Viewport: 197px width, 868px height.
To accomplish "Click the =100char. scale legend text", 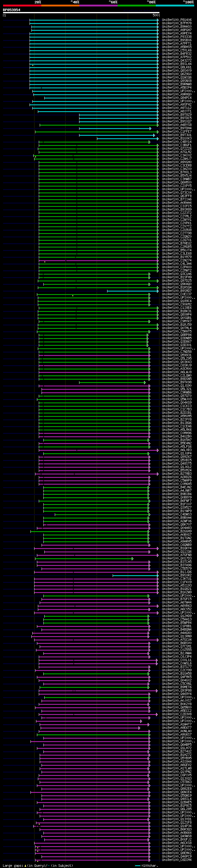I will point(149,865).
